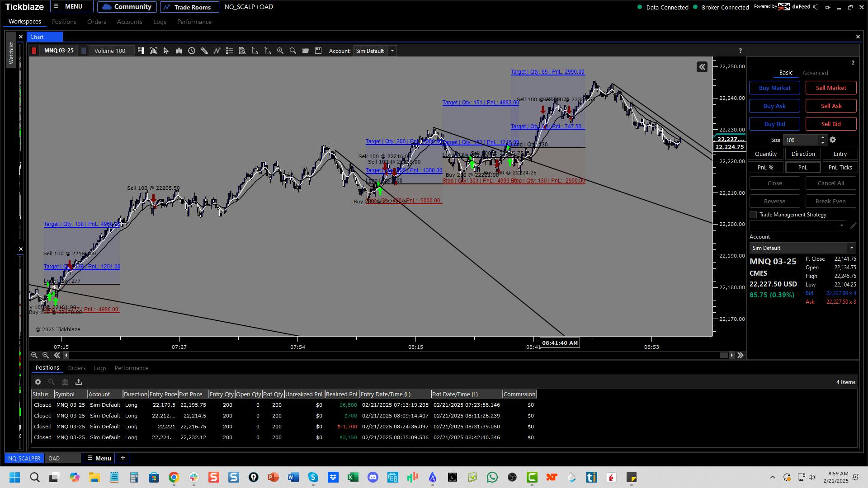Decrease size with stepper down arrow
This screenshot has width=868, height=488.
(823, 142)
